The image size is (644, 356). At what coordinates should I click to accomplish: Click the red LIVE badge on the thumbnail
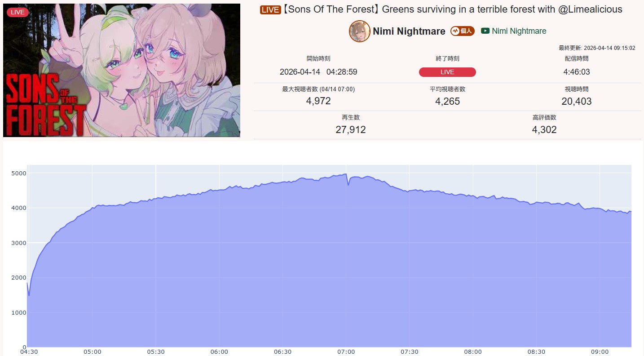[x=18, y=12]
